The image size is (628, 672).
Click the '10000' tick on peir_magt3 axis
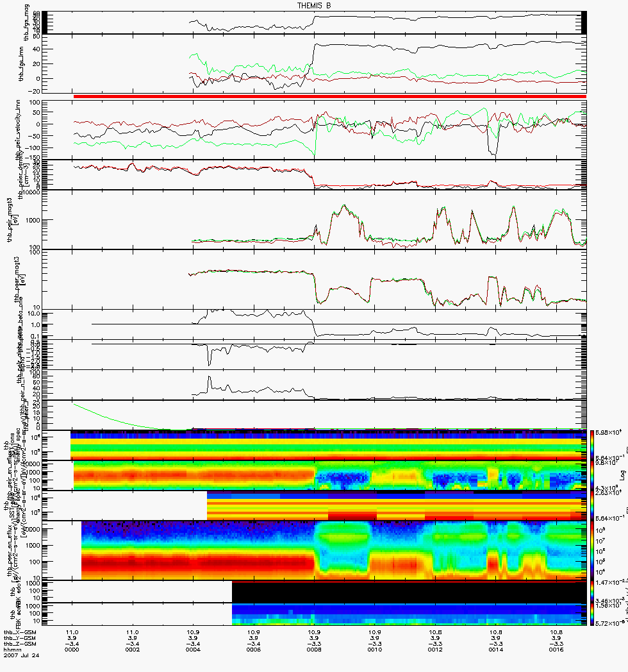tap(33, 192)
